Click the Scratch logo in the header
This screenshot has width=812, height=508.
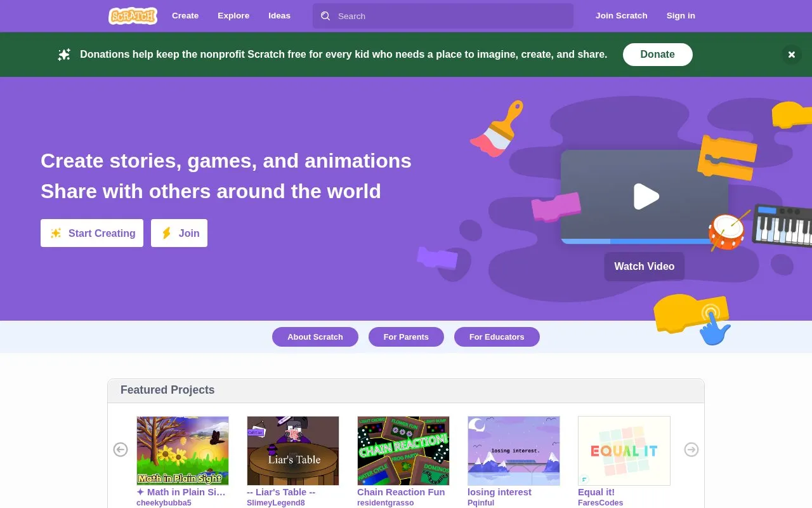(133, 16)
